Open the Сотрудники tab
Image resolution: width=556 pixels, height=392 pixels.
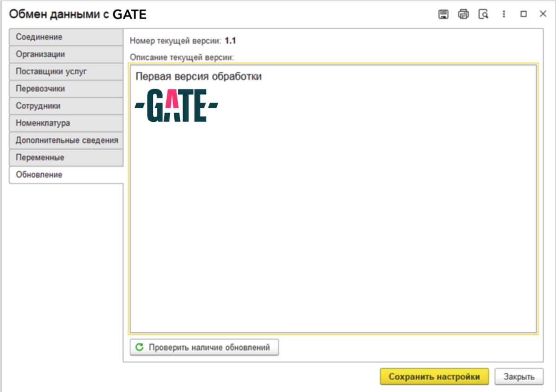pyautogui.click(x=66, y=106)
